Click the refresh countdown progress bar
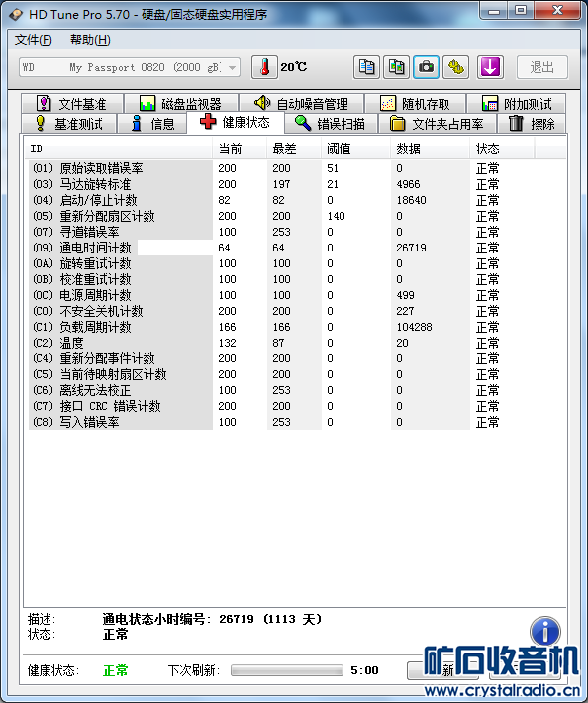The width and height of the screenshot is (588, 703). click(287, 670)
